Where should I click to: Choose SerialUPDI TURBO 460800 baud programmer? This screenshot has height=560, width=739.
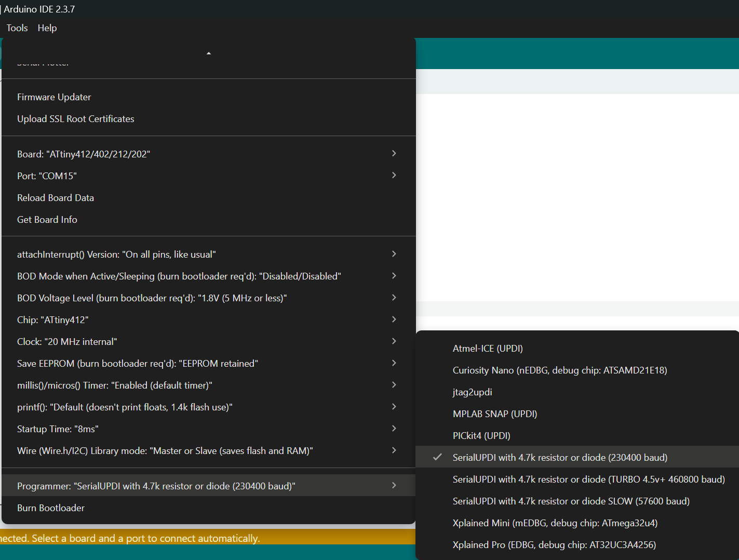point(588,479)
